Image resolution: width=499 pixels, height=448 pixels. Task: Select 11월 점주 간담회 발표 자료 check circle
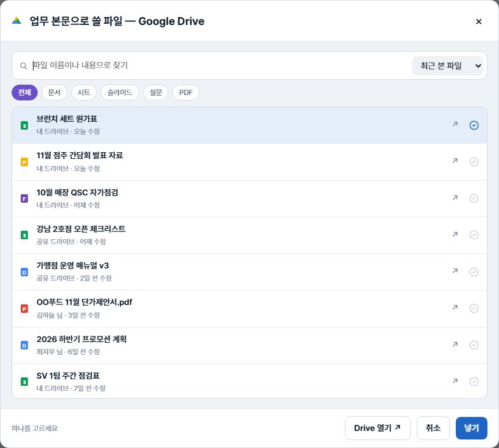[x=474, y=162]
